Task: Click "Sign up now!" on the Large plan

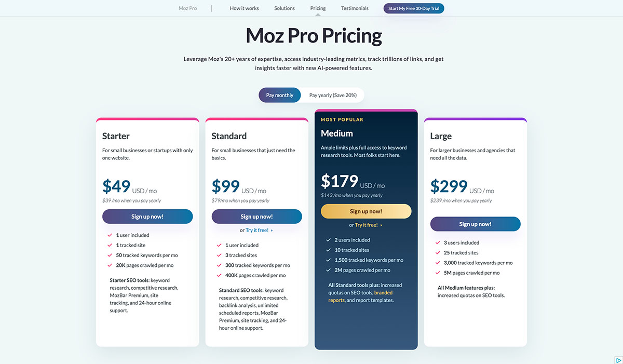Action: pos(475,224)
